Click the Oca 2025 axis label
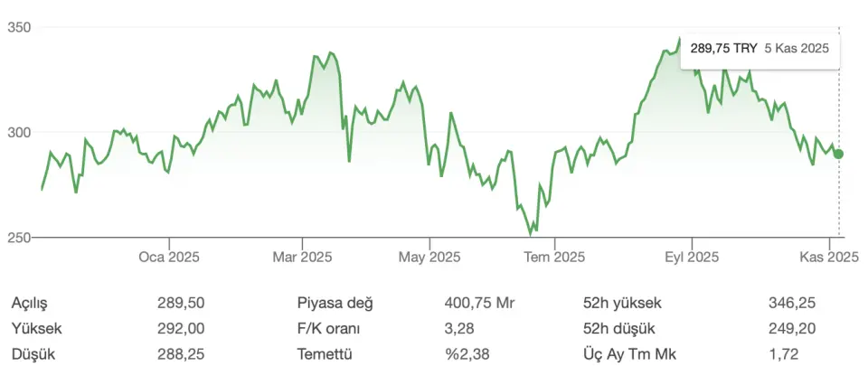 pos(169,258)
